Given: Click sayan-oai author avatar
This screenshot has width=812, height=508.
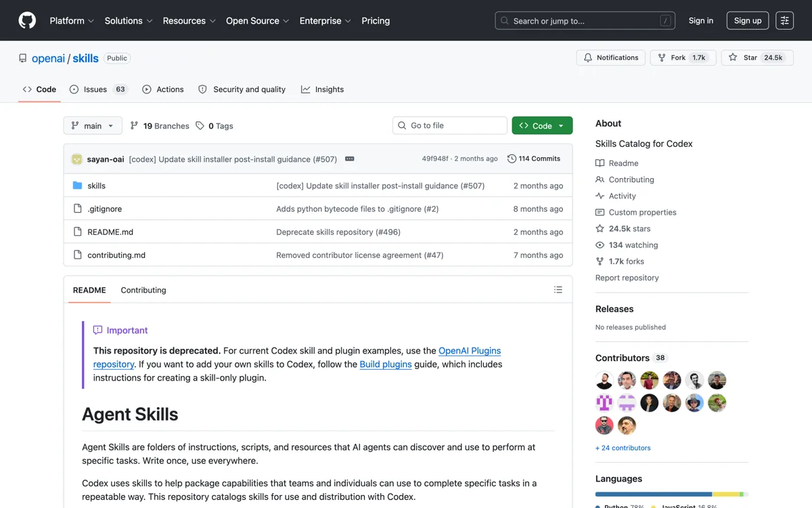Looking at the screenshot, I should [x=76, y=159].
